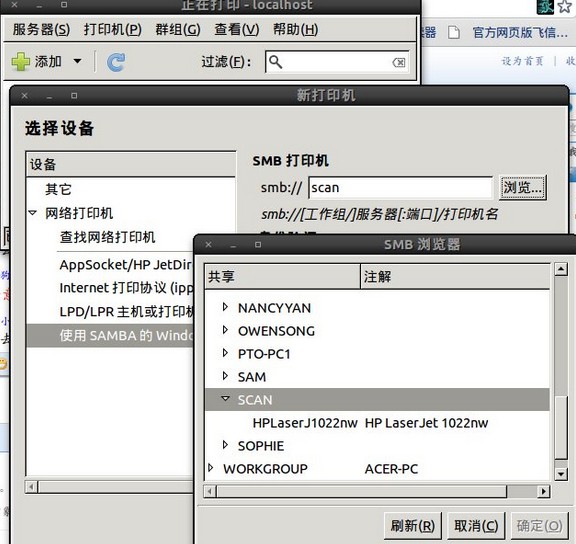This screenshot has height=544, width=576.
Task: Collapse the 网络打印机 tree node
Action: 32,213
